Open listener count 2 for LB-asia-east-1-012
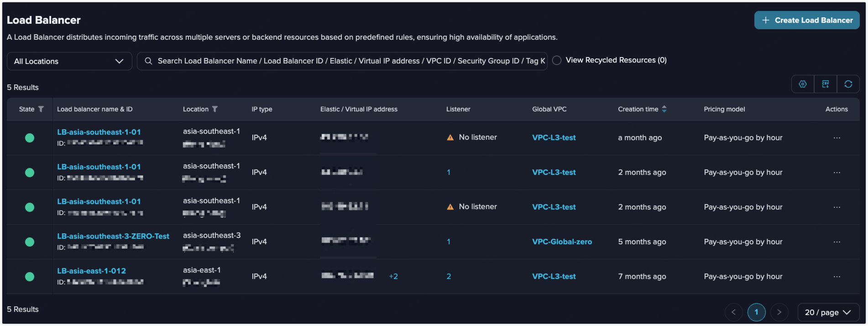This screenshot has width=868, height=326. (x=449, y=277)
